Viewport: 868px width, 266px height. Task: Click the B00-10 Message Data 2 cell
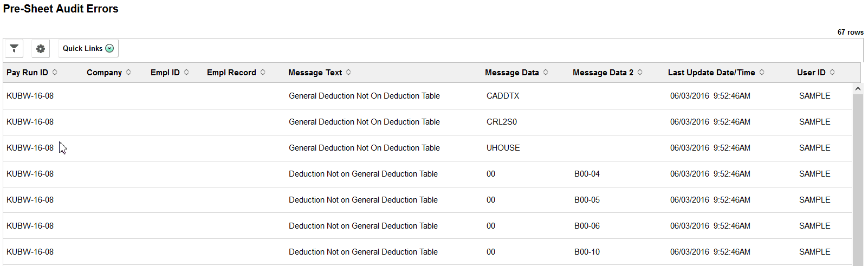pos(587,252)
